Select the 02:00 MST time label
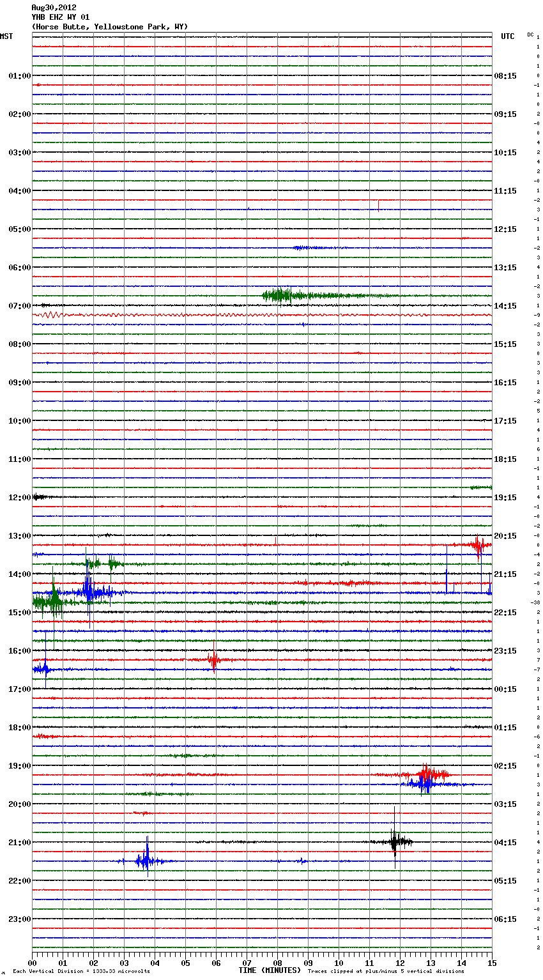This screenshot has height=980, width=543. (20, 114)
